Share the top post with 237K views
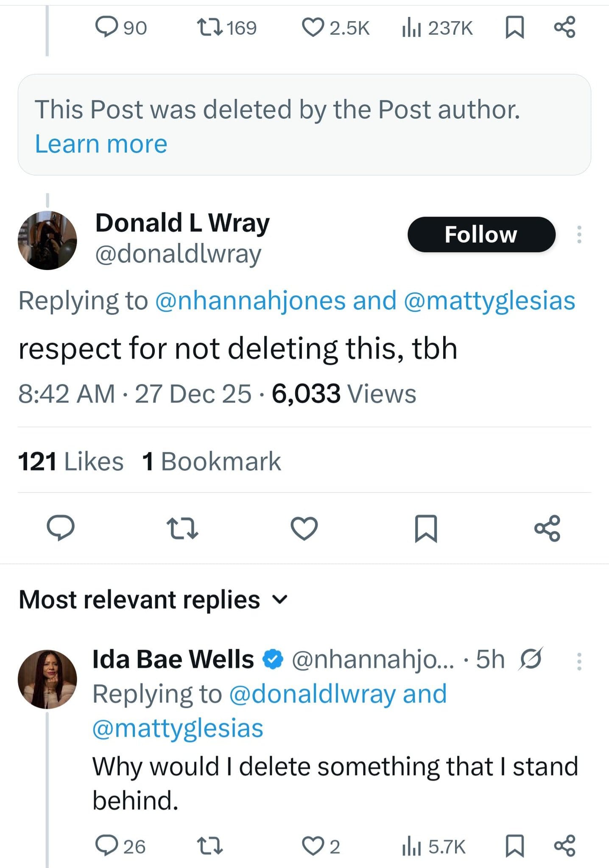 [x=564, y=28]
